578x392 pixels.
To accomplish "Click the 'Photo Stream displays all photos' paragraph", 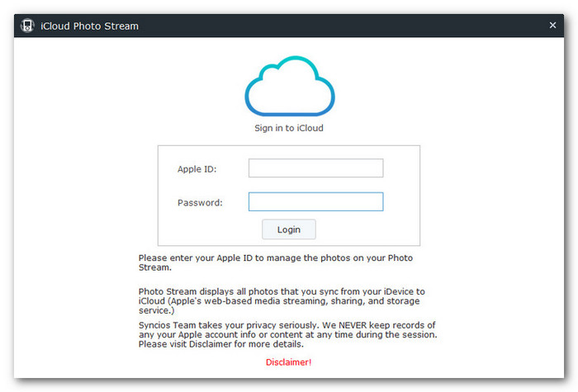I will tap(282, 301).
